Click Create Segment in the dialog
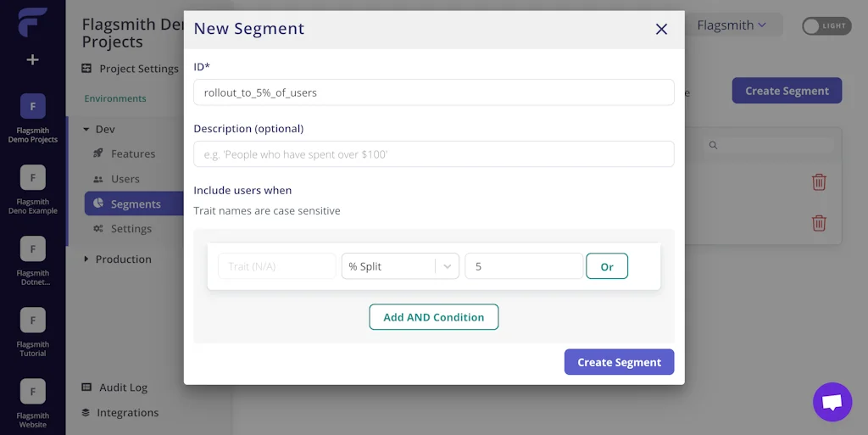 tap(619, 362)
